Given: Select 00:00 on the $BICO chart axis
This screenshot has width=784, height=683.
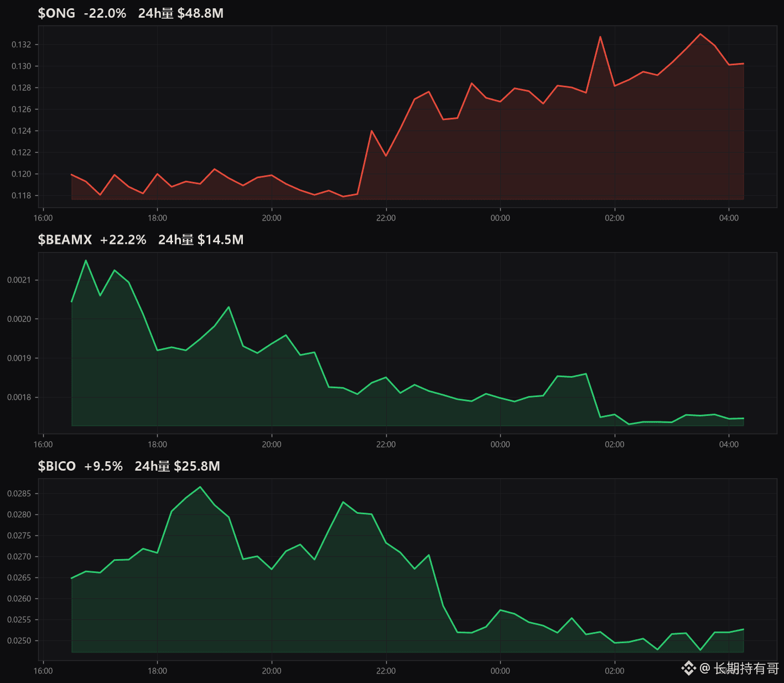Looking at the screenshot, I should point(500,671).
